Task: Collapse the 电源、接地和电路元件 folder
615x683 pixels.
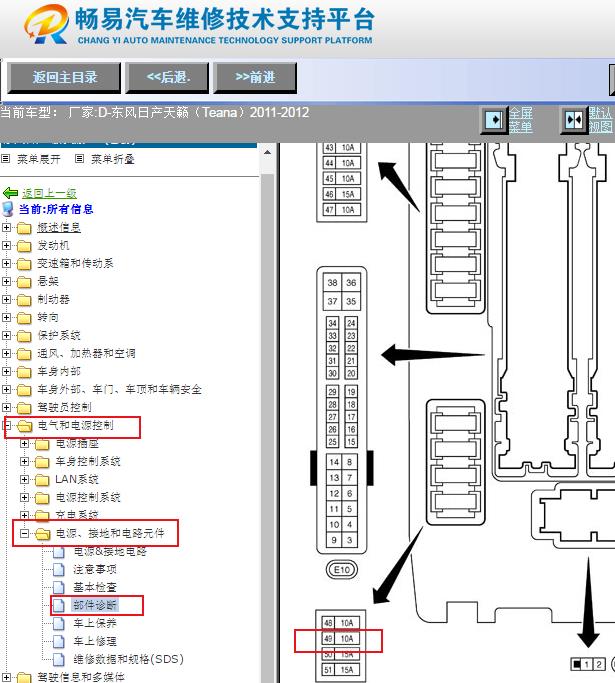Action: 24,533
